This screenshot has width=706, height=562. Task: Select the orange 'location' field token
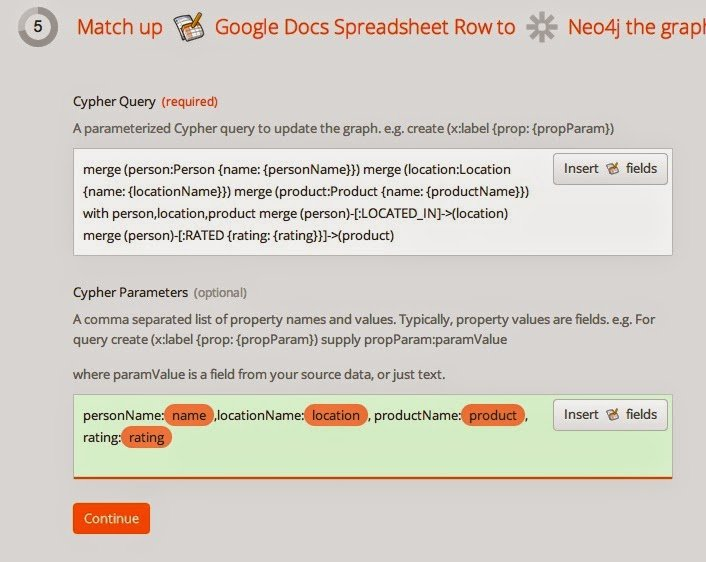(336, 415)
